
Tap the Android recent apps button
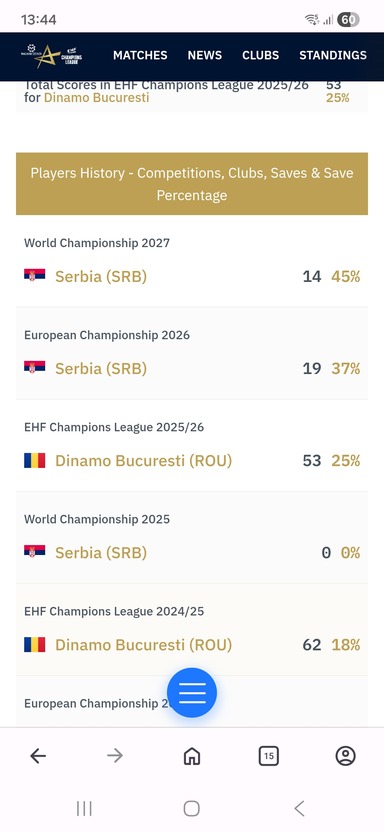click(84, 809)
